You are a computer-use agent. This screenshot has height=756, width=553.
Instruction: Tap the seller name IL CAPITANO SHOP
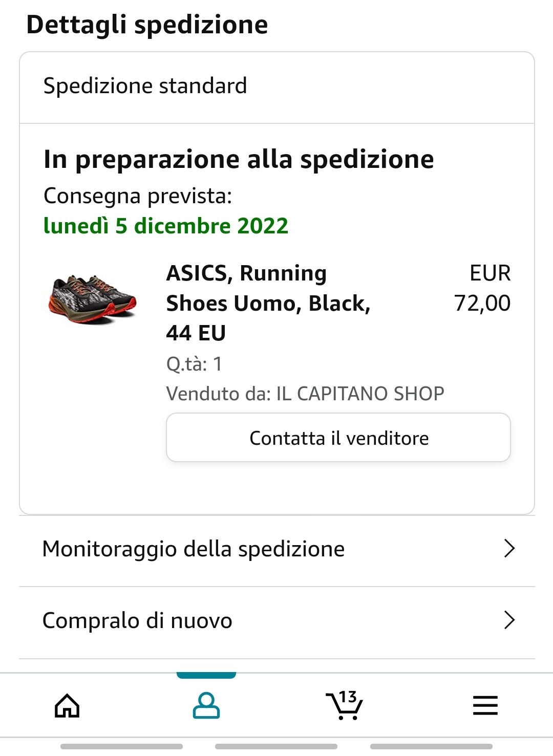pos(360,394)
